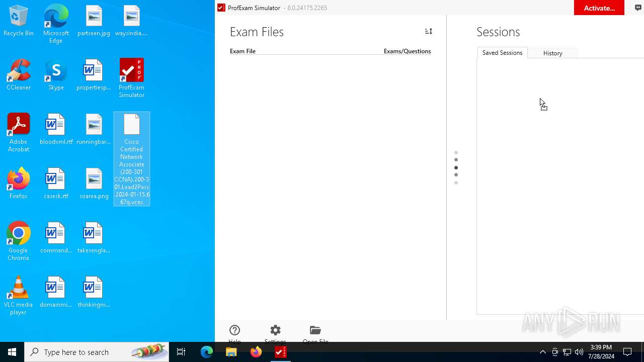Switch to History tab

(552, 53)
